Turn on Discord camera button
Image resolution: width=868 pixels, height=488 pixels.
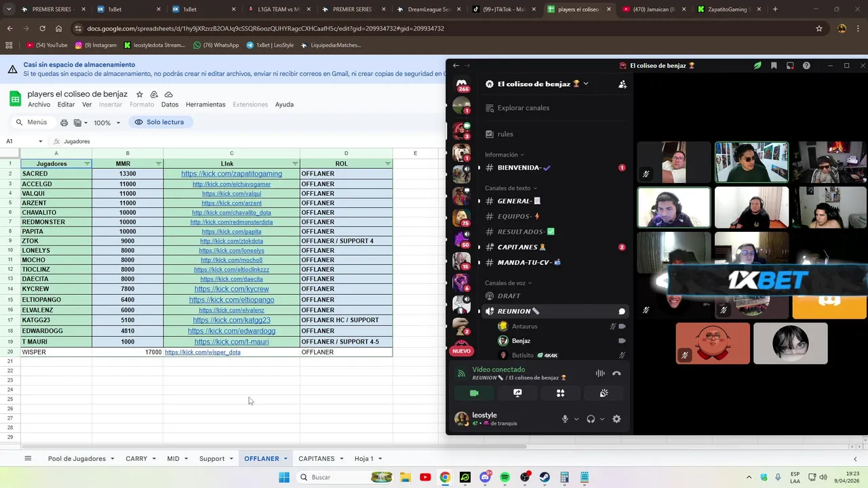point(474,393)
